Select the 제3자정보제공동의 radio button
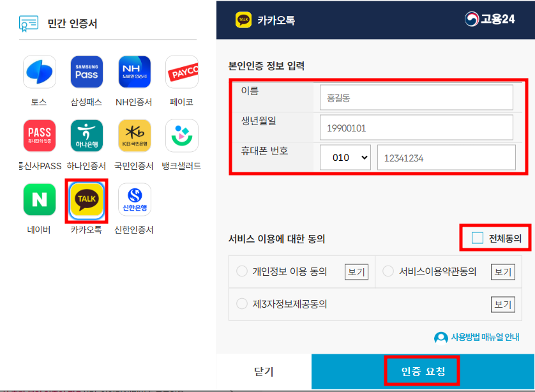The height and width of the screenshot is (392, 535). (x=242, y=304)
